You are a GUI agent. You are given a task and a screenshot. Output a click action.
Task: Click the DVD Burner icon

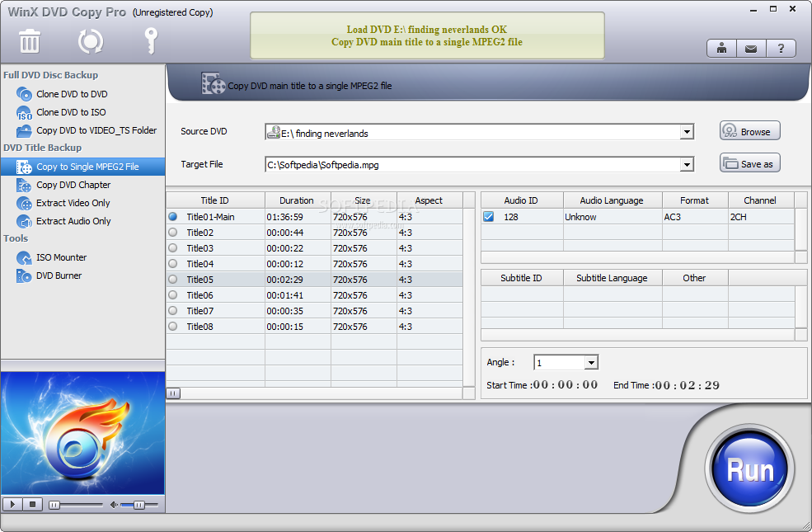click(x=24, y=275)
